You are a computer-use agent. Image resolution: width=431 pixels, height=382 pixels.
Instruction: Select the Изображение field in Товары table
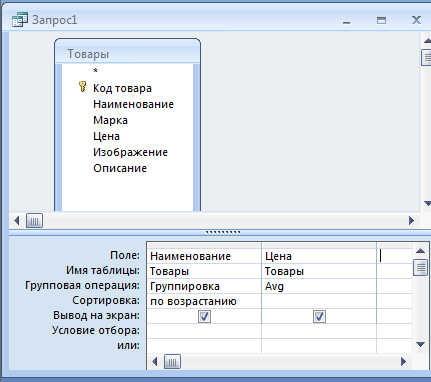click(130, 152)
